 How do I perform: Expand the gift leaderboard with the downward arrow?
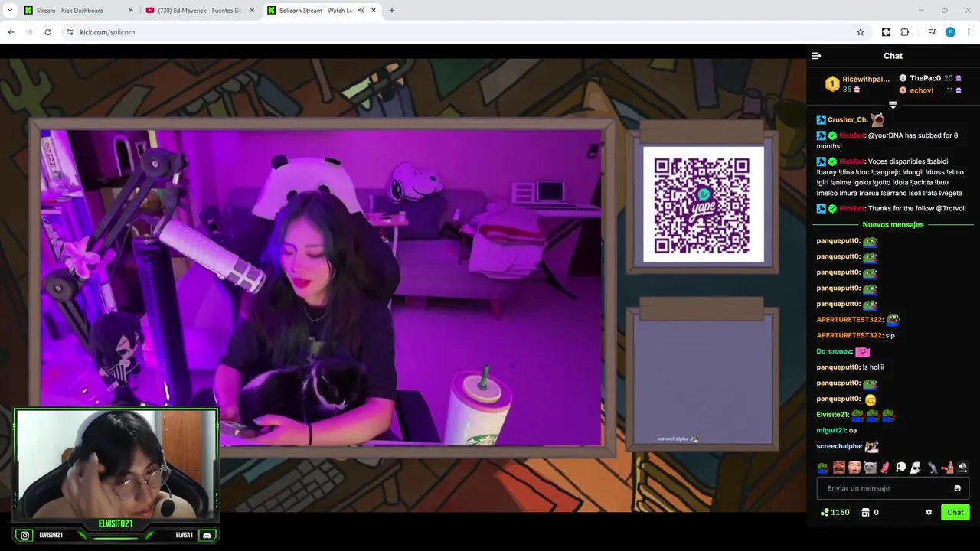[x=893, y=105]
